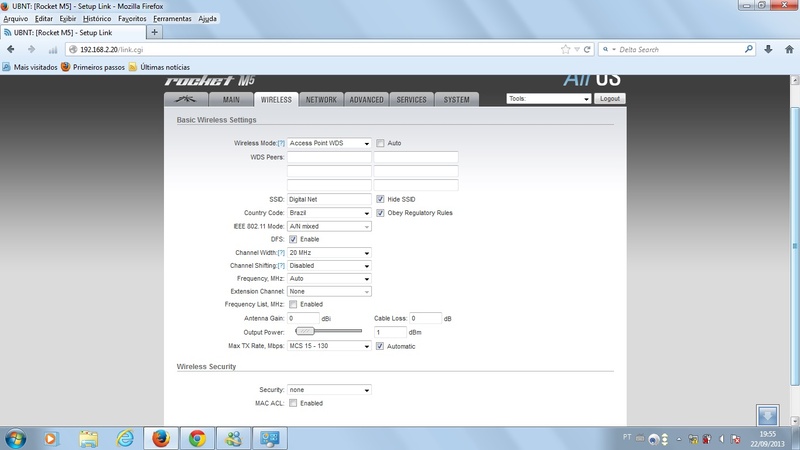Expand the Channel Width dropdown
The width and height of the screenshot is (800, 450).
[329, 253]
